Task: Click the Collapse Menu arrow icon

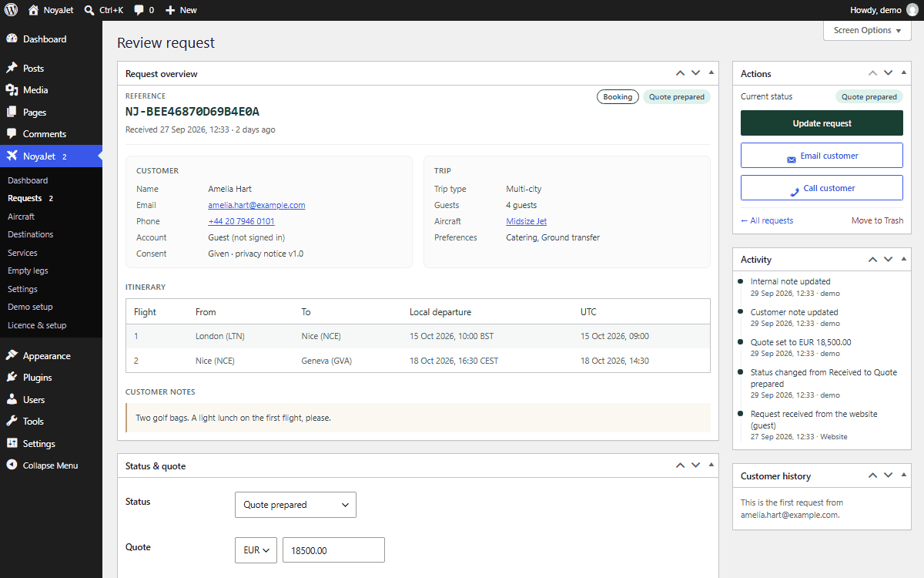Action: [x=12, y=465]
